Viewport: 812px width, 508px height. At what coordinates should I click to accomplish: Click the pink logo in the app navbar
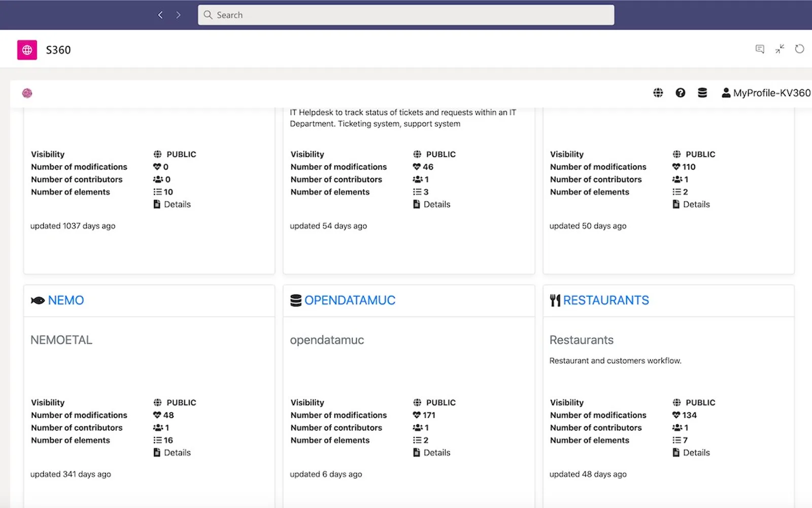click(27, 93)
